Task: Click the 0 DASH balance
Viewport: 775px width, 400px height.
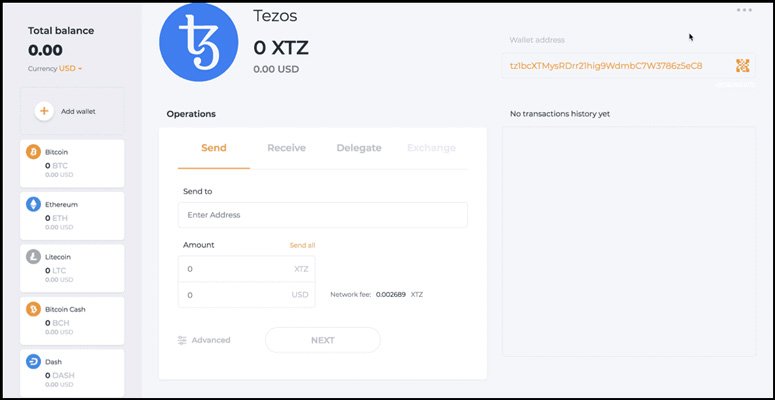Action: click(x=60, y=375)
